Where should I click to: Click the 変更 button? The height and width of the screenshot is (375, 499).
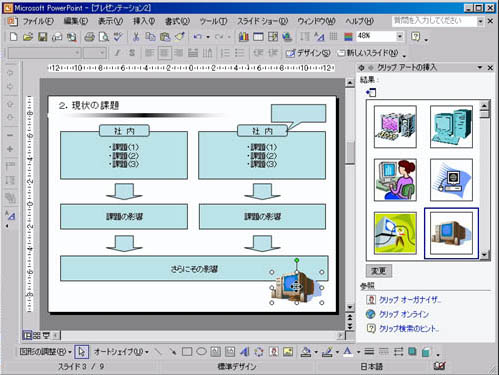[x=379, y=271]
